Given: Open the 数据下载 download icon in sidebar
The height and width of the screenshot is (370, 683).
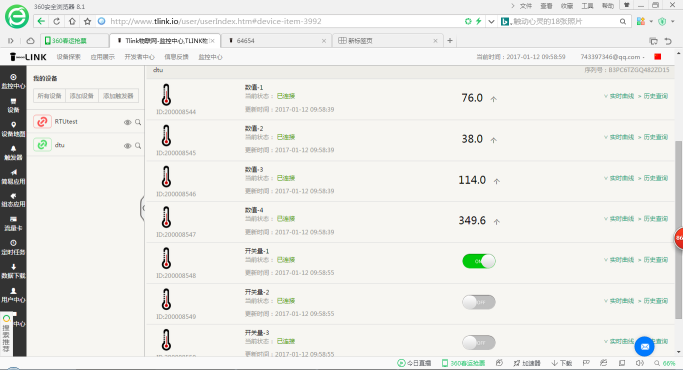Looking at the screenshot, I should 13,267.
